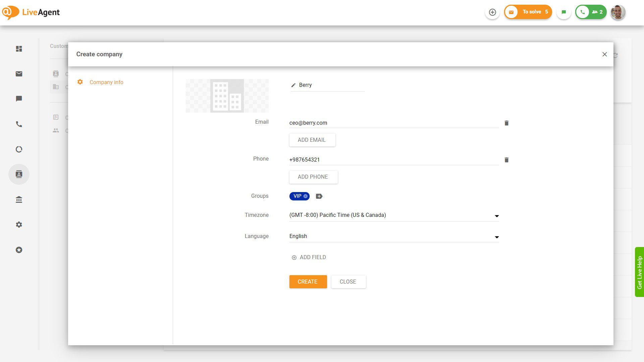Open the Calls phone icon in sidebar
This screenshot has height=362, width=644.
19,124
